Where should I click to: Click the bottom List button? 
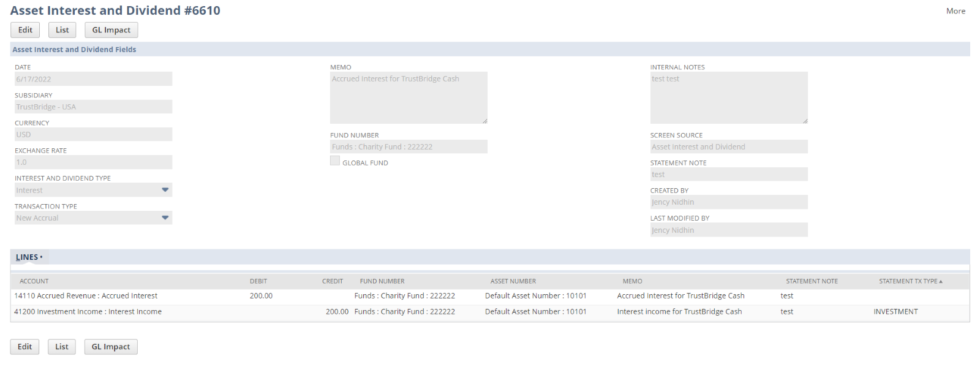pos(62,347)
